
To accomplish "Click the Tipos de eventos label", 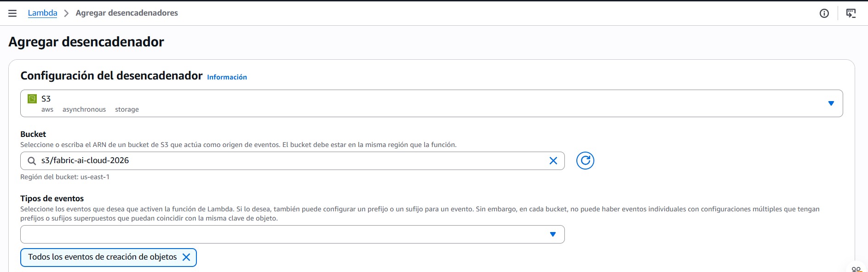I will point(52,198).
